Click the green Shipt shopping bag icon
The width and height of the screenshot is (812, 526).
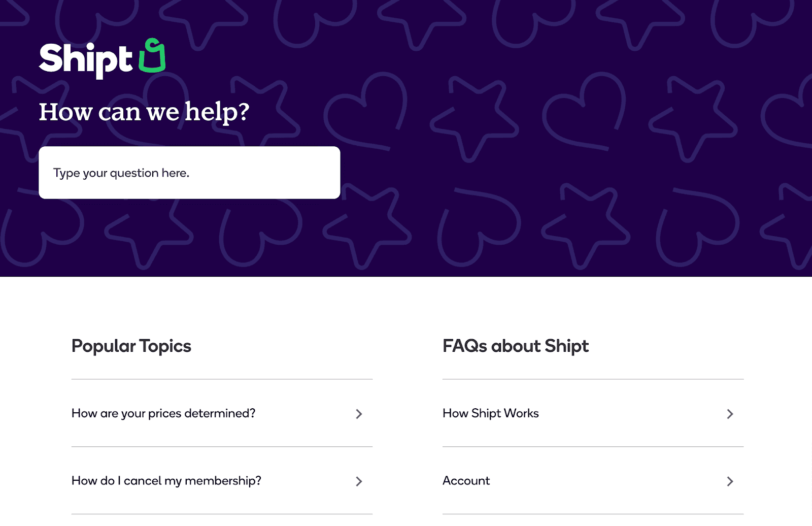152,56
